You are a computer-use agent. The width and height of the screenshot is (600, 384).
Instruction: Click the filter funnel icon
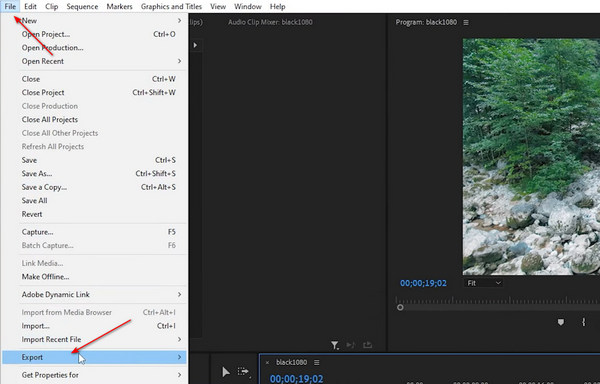[x=334, y=345]
